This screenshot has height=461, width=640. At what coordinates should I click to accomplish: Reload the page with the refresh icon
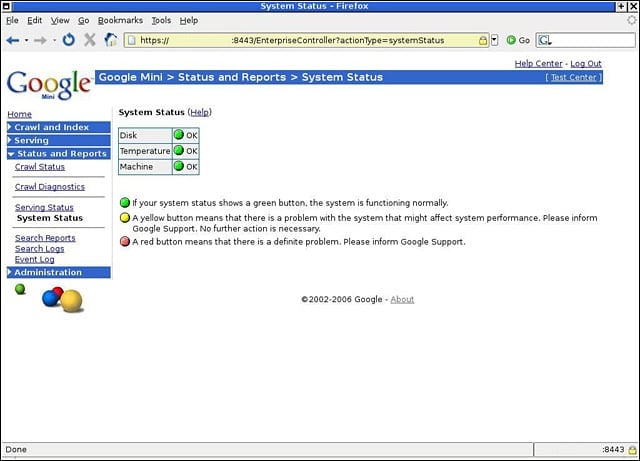point(69,40)
